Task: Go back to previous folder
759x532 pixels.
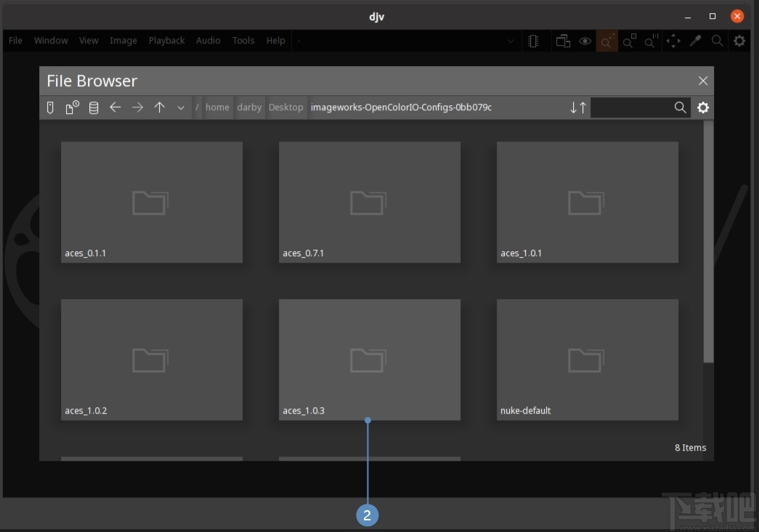Action: pyautogui.click(x=115, y=107)
